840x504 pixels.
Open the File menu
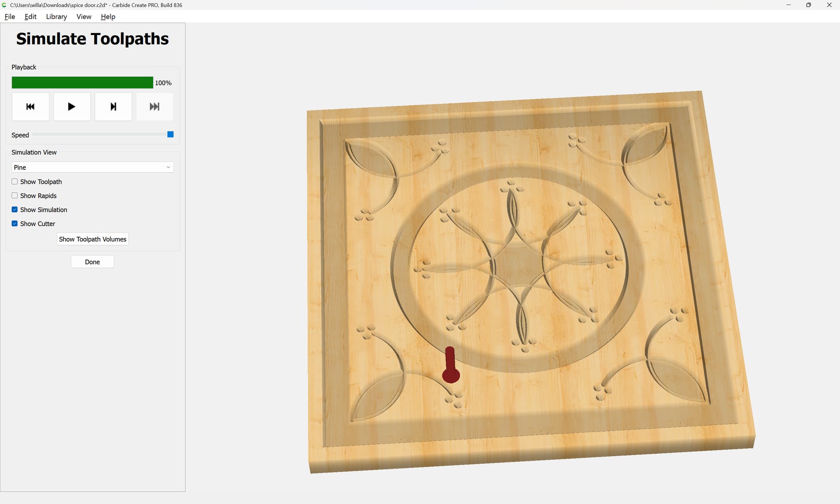[x=10, y=17]
